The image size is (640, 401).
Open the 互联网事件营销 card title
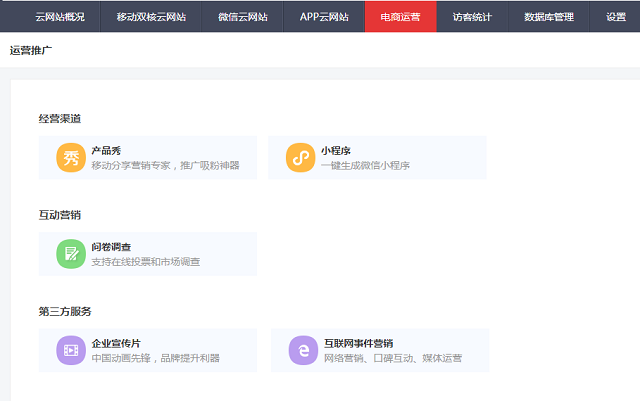(x=358, y=343)
